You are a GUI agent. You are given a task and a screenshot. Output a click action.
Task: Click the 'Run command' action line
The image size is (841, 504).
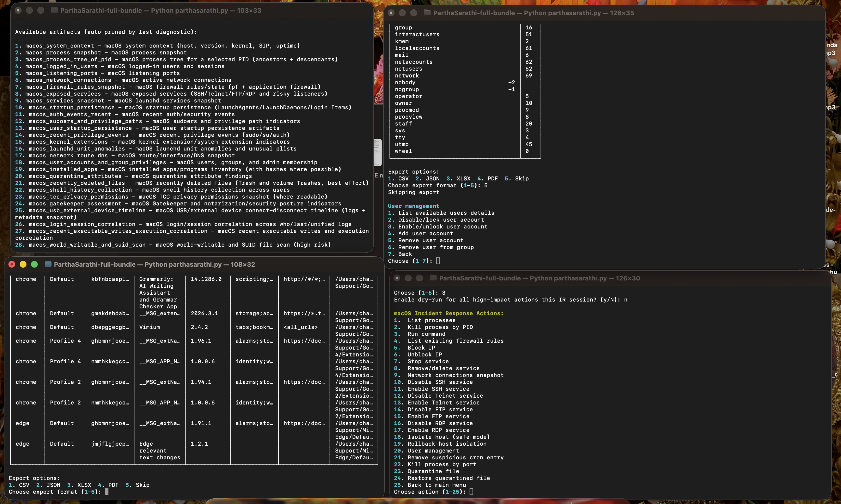click(x=420, y=334)
